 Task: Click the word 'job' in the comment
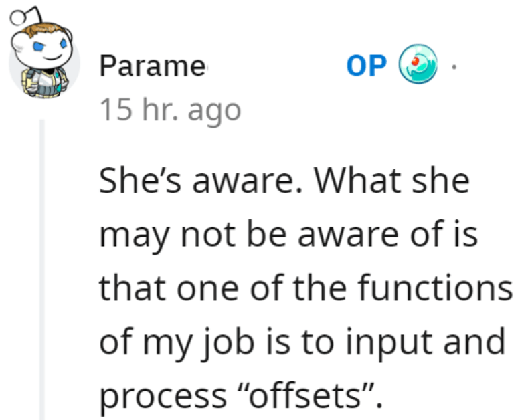tap(228, 342)
